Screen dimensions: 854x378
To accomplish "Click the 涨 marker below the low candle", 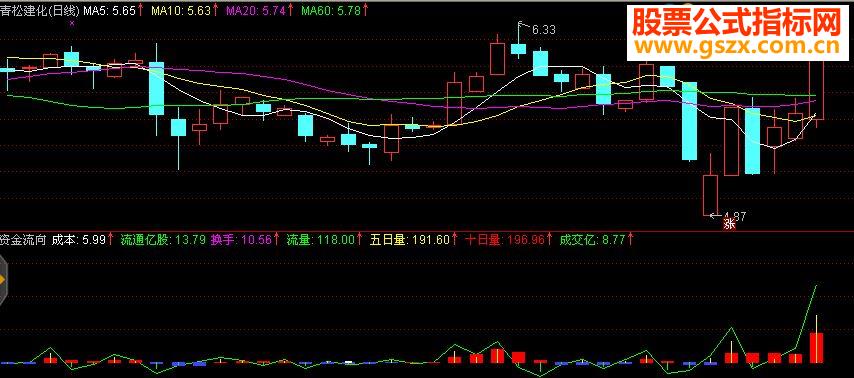I will 729,223.
